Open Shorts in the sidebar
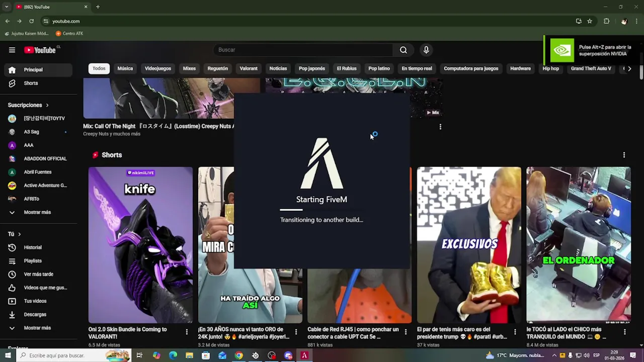Viewport: 644px width, 362px height. (x=39, y=83)
